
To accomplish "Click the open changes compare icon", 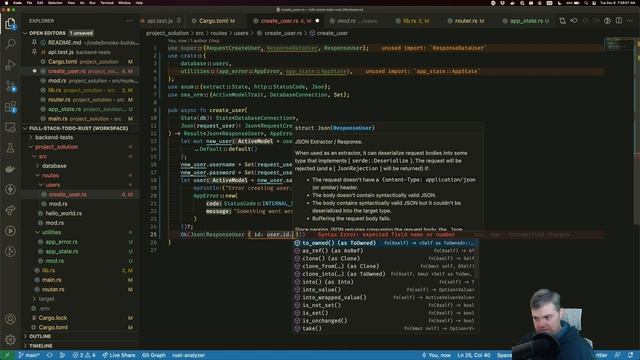I will 562,21.
